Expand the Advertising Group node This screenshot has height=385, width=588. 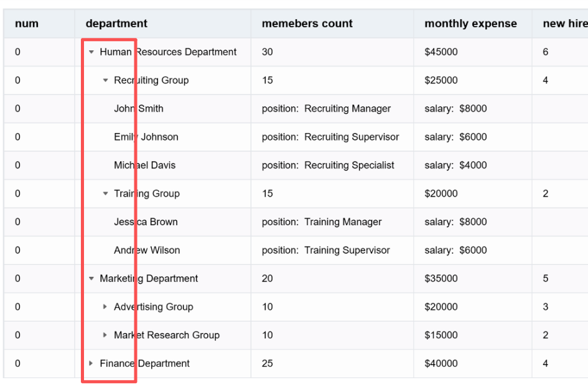coord(106,307)
